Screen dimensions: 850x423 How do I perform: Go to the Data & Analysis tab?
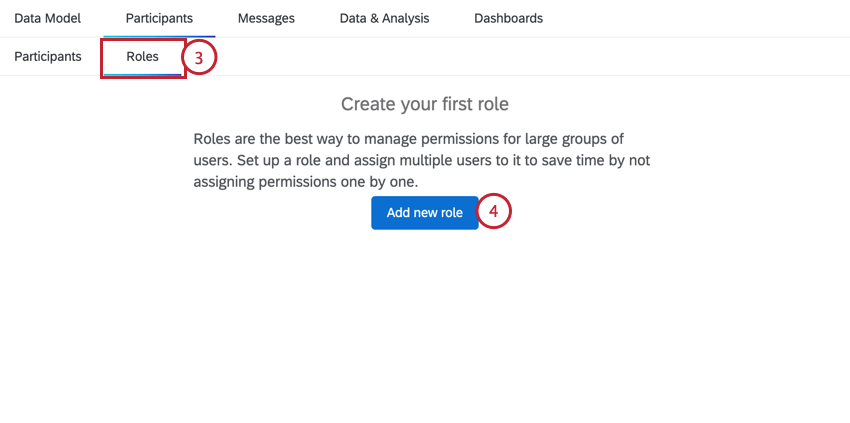(384, 18)
